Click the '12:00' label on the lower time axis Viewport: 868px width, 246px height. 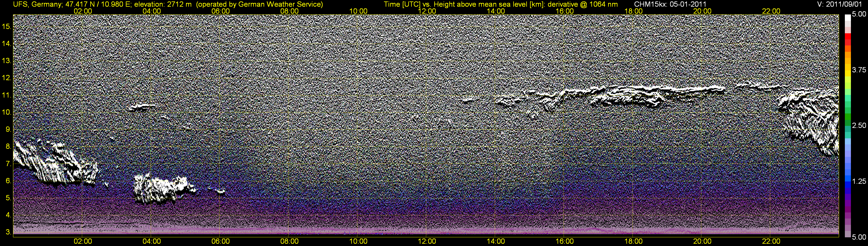[427, 241]
